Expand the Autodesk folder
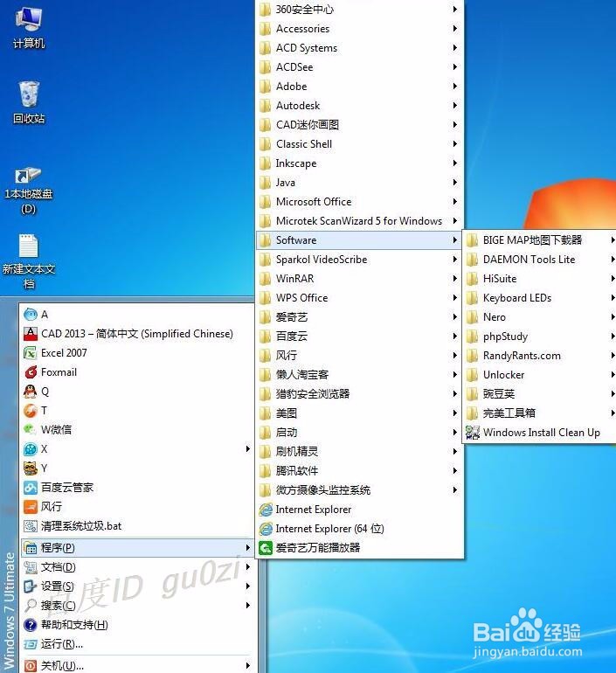The image size is (616, 673). [359, 106]
